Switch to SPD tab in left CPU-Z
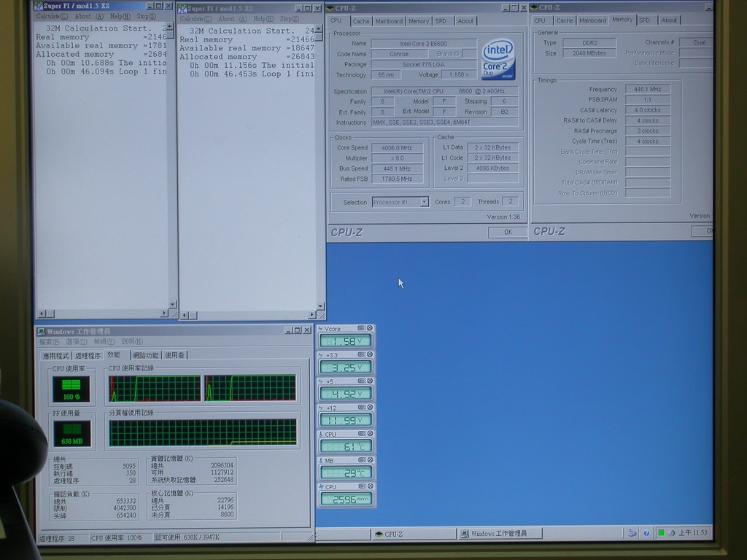 [x=441, y=21]
